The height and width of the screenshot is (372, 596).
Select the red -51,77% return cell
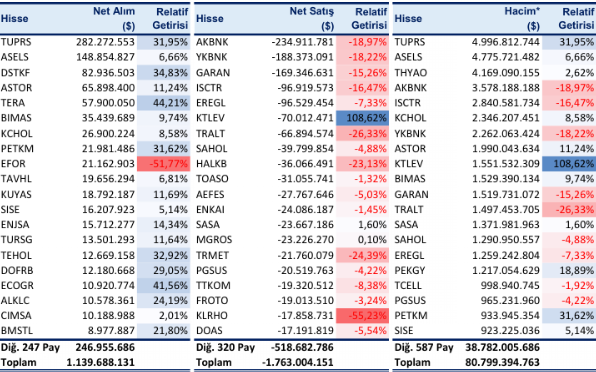pos(163,164)
